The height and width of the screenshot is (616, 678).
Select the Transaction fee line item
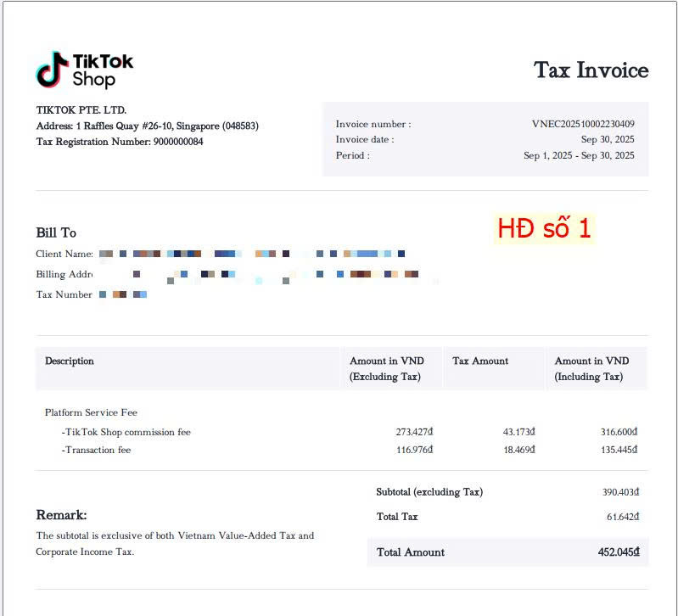[x=96, y=450]
